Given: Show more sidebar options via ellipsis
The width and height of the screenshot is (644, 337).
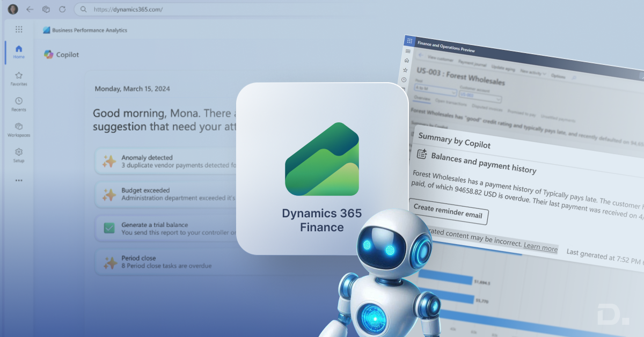Looking at the screenshot, I should click(19, 180).
